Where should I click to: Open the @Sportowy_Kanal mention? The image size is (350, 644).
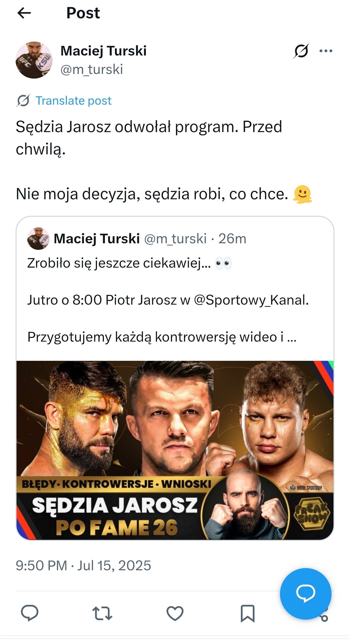point(251,300)
